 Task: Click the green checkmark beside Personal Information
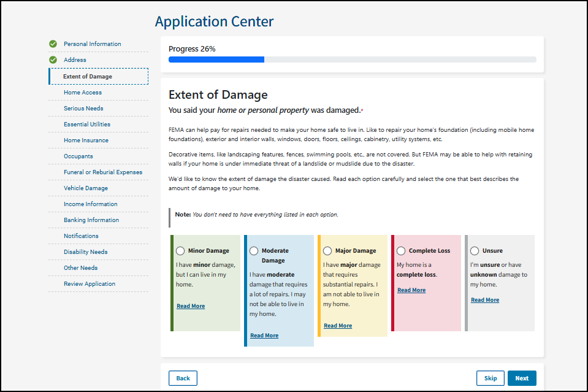(x=53, y=44)
